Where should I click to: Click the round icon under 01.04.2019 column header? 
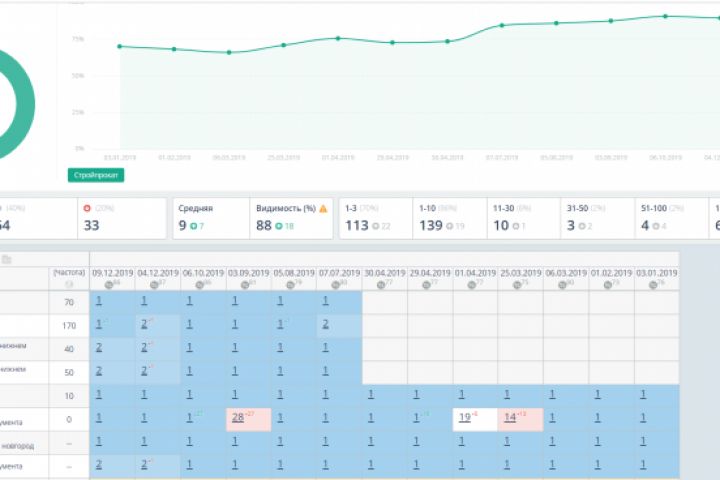point(472,285)
